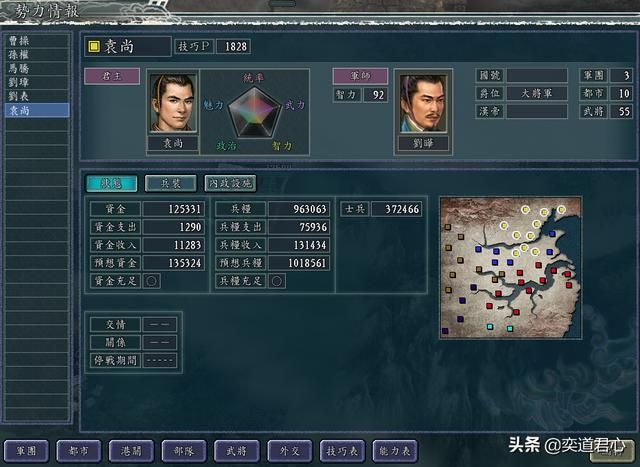Click the 軍團 count 3
The width and height of the screenshot is (640, 467).
pyautogui.click(x=621, y=76)
